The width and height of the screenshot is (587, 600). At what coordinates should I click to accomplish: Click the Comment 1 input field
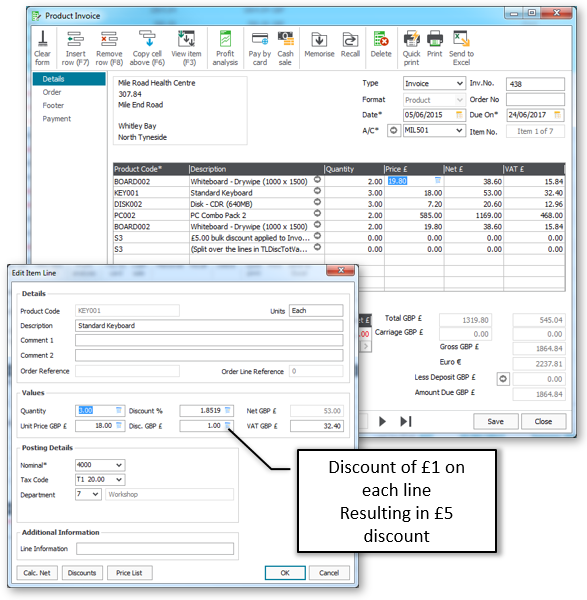(209, 340)
